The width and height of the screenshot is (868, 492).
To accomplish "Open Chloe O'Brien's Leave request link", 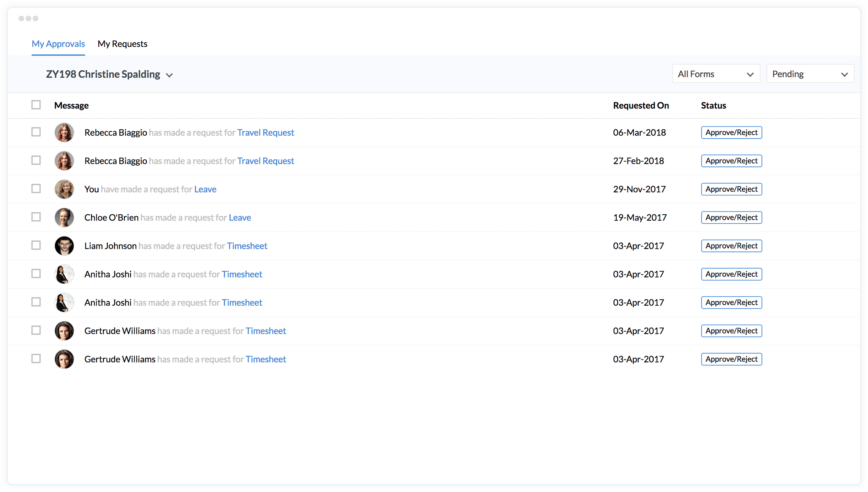I will [x=240, y=217].
